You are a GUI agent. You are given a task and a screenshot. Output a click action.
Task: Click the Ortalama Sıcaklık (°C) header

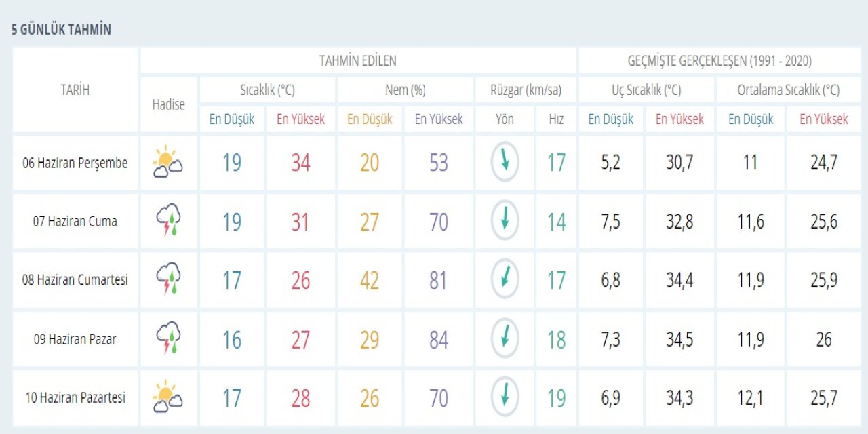(x=788, y=90)
